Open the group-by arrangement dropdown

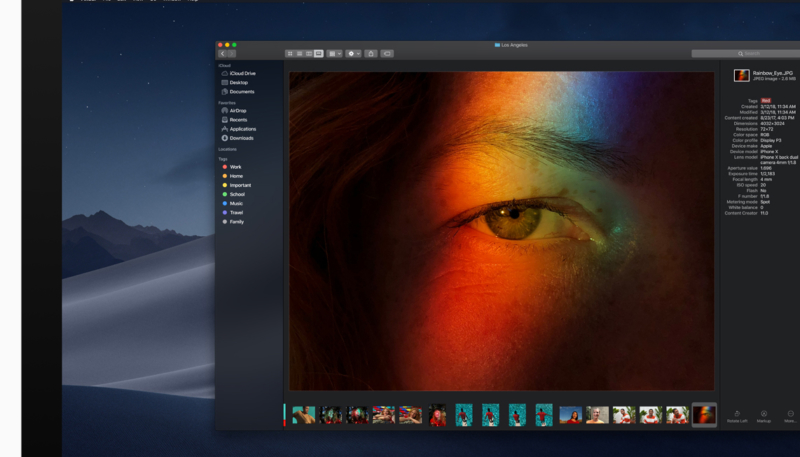335,53
